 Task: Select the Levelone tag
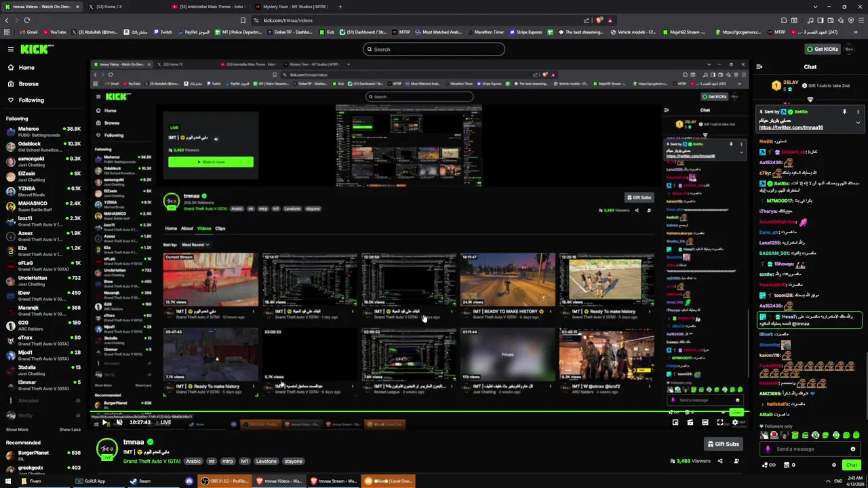tap(267, 462)
